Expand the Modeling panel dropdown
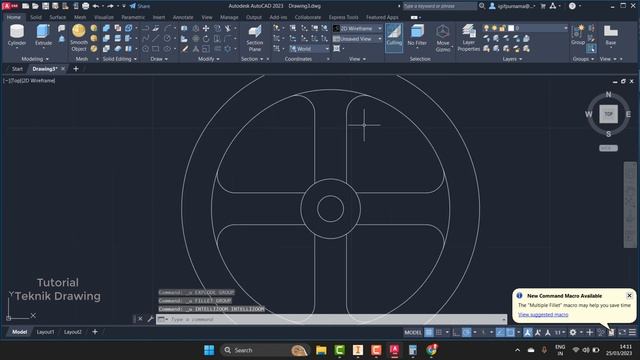Viewport: 640px width, 360px height. (x=35, y=59)
